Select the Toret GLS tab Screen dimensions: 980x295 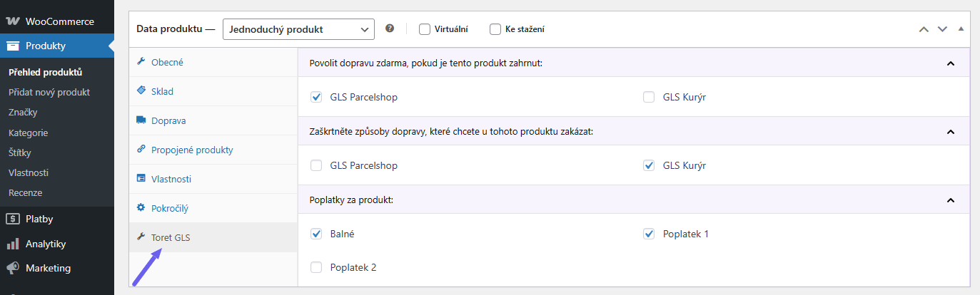(x=213, y=237)
